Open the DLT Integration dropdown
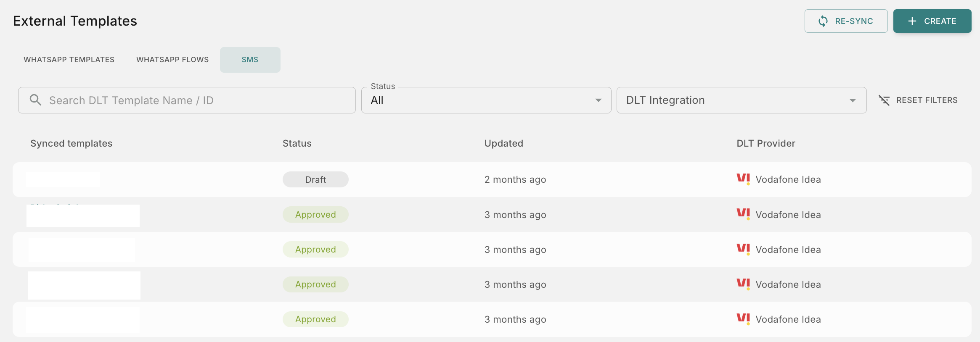The height and width of the screenshot is (342, 980). [741, 100]
